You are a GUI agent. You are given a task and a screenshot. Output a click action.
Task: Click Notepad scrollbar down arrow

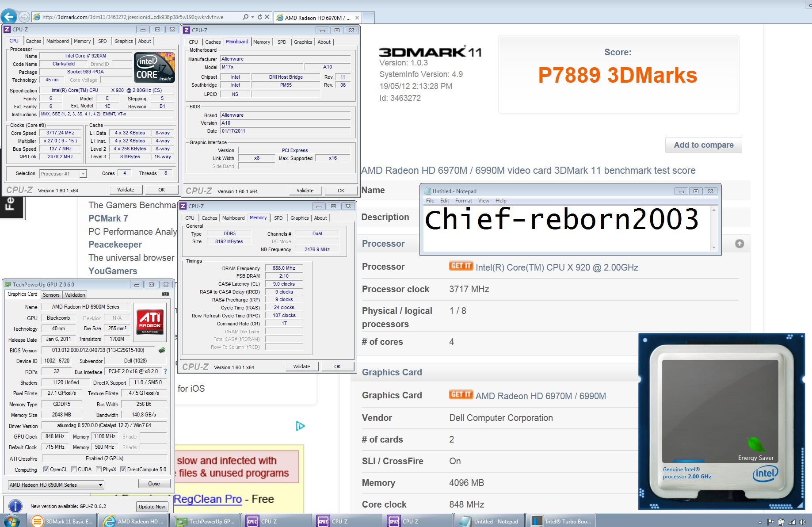(x=714, y=248)
